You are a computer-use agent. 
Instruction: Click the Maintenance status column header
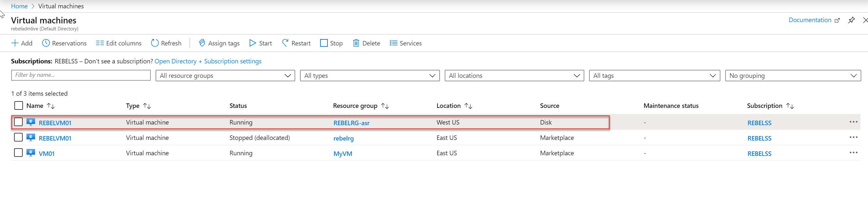[x=671, y=106]
